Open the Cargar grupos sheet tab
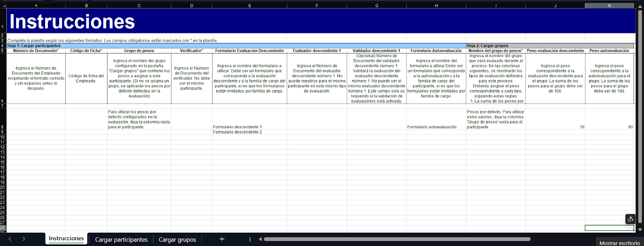Viewport: 644px width, 246px height. [x=177, y=240]
